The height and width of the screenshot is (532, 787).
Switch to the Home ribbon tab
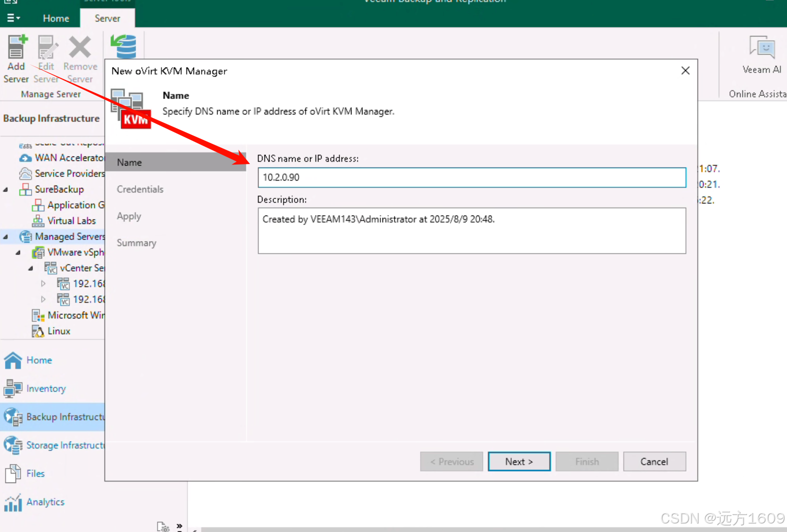(56, 18)
